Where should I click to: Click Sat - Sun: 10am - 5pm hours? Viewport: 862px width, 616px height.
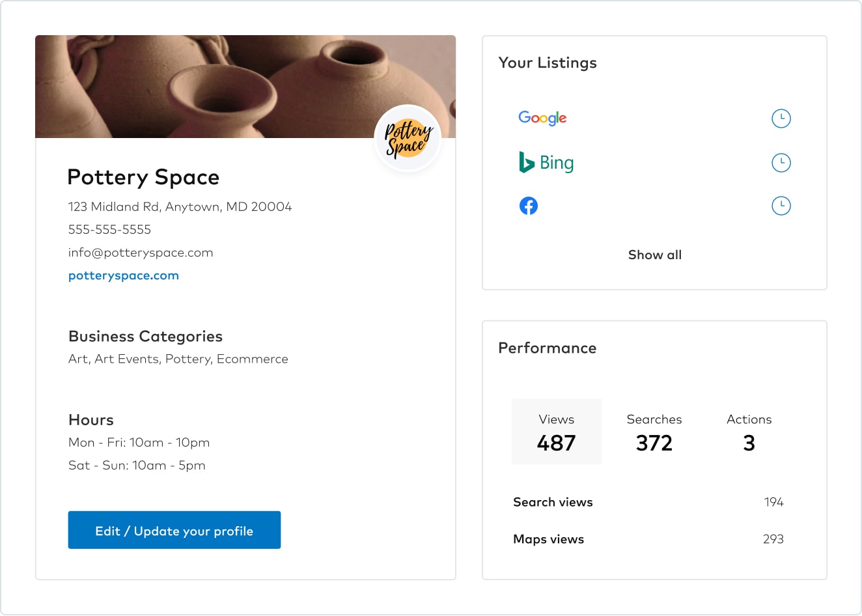(137, 466)
